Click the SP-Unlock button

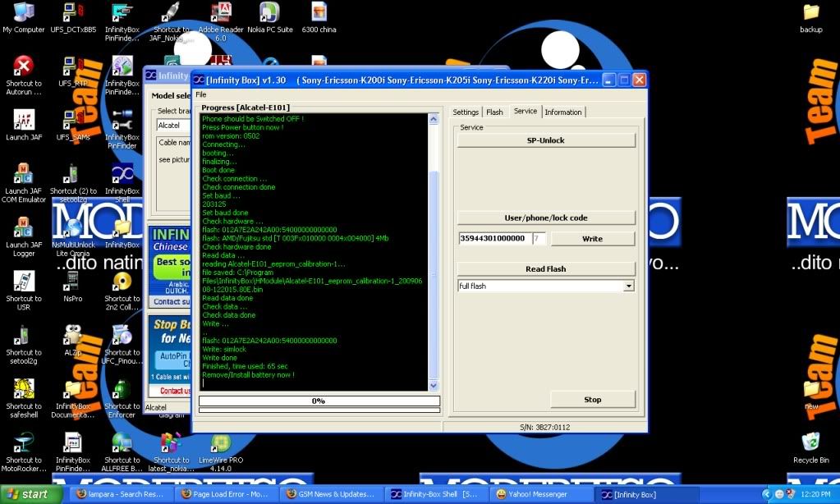546,140
